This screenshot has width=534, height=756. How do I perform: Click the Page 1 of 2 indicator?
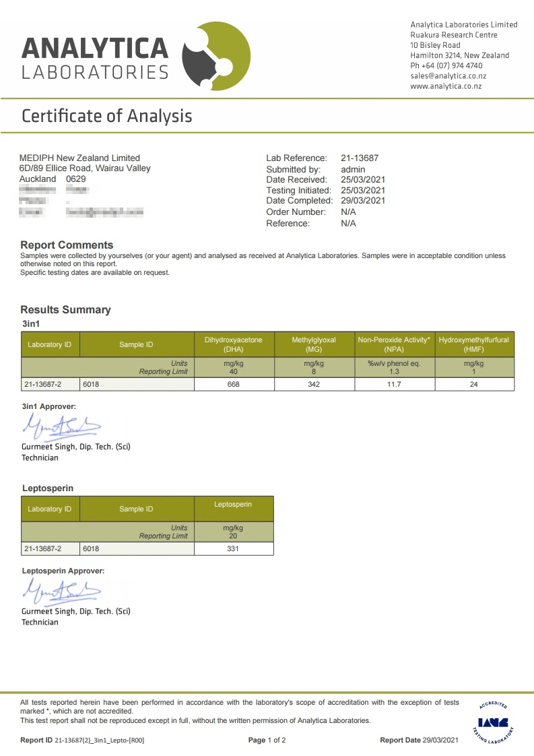click(x=267, y=740)
